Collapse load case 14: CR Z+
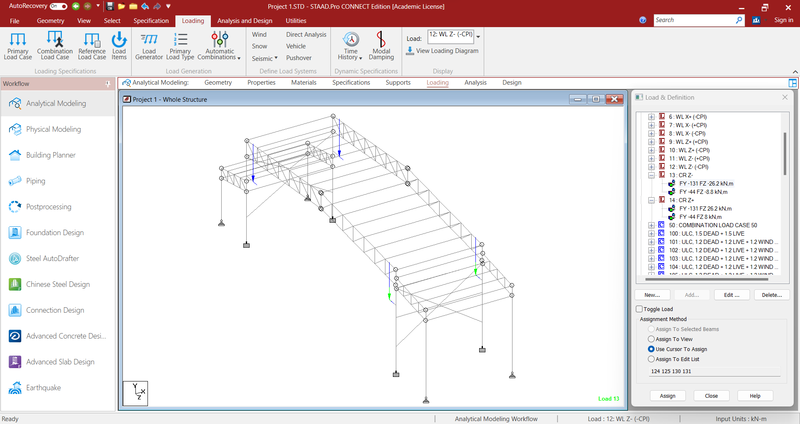Image resolution: width=800 pixels, height=424 pixels. [x=652, y=200]
